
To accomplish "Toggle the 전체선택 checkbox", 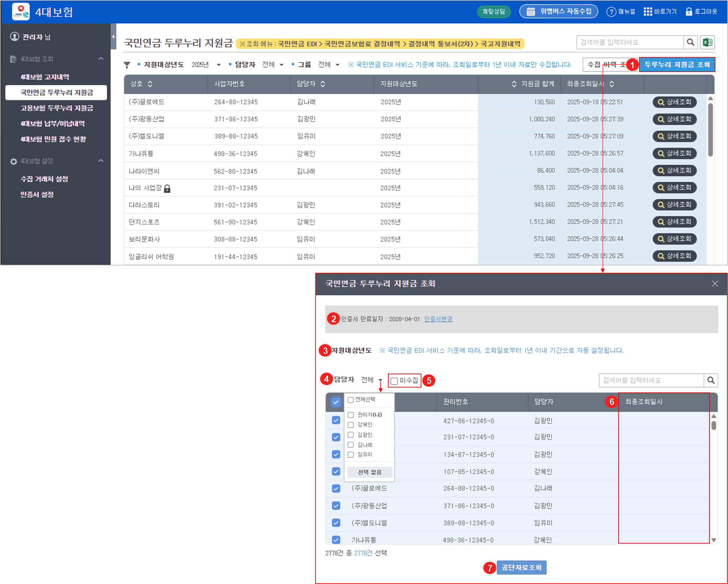I will coord(351,400).
